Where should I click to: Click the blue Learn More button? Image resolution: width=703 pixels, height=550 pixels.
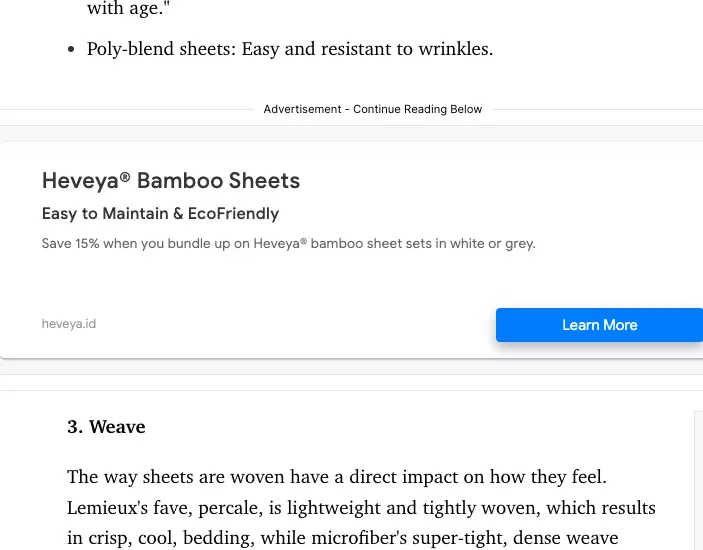click(599, 325)
